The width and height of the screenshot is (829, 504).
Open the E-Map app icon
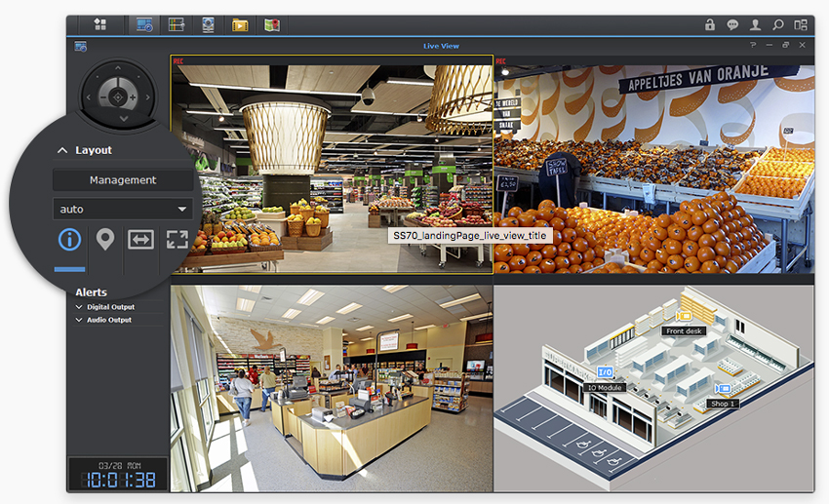coord(272,24)
